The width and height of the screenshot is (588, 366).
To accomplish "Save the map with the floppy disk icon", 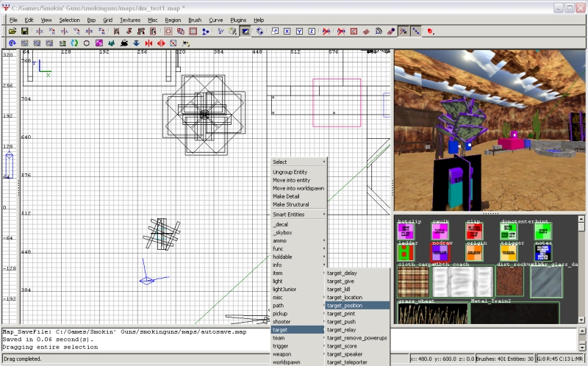I will pyautogui.click(x=25, y=32).
